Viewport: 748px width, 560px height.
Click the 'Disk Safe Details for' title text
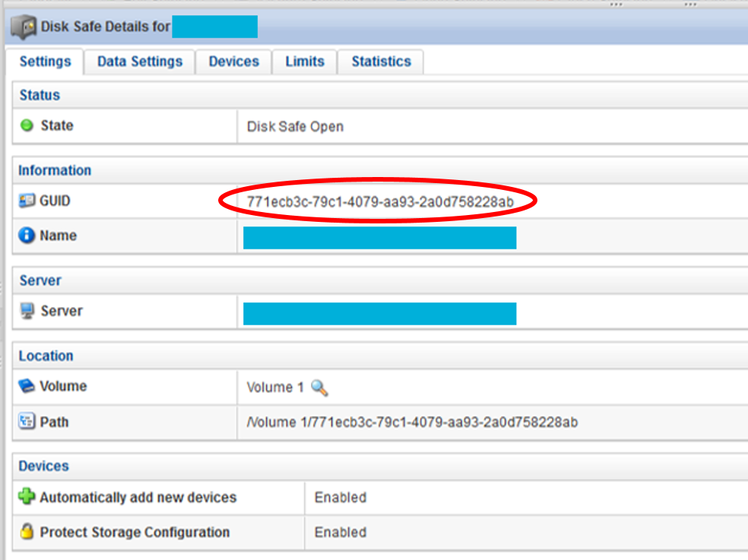coord(106,27)
